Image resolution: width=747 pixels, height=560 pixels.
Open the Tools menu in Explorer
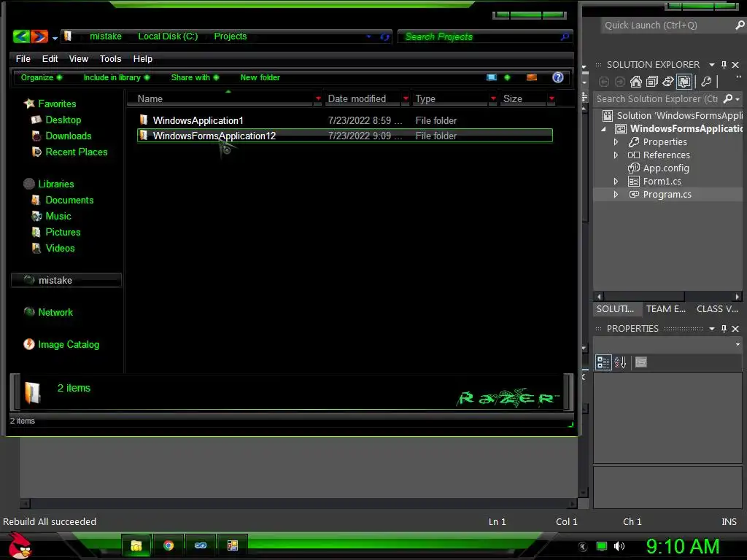tap(111, 59)
